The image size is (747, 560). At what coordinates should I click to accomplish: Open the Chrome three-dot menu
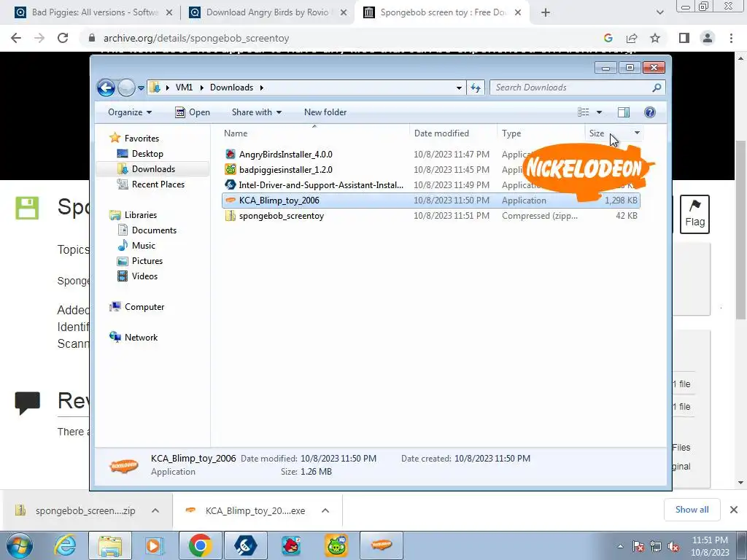coord(731,38)
